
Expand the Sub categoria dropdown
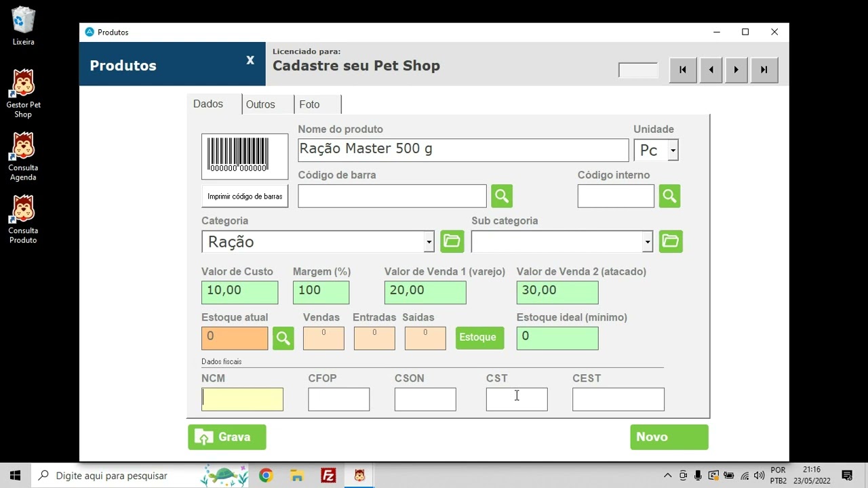[648, 242]
